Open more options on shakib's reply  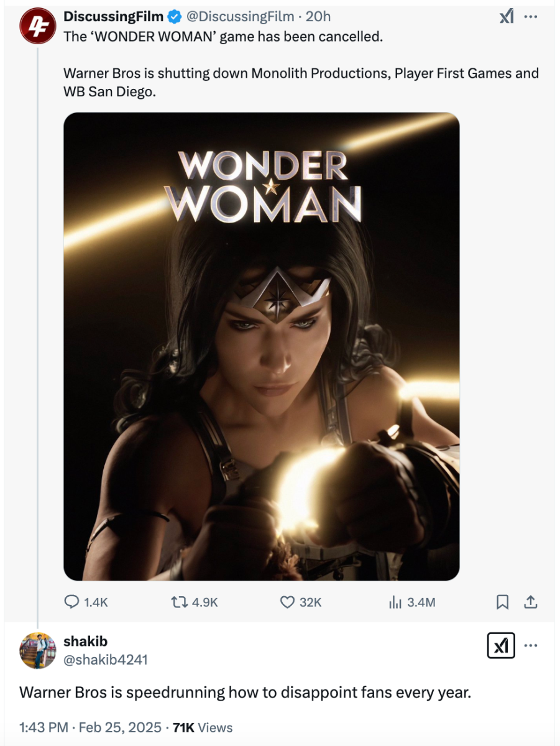point(531,646)
